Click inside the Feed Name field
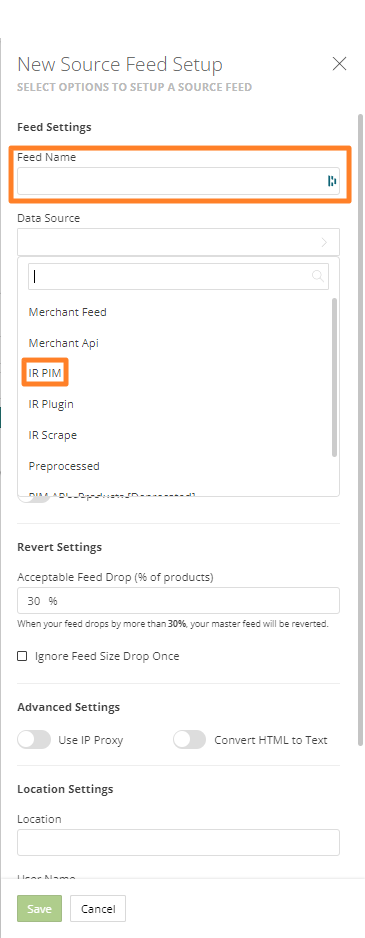 (178, 181)
